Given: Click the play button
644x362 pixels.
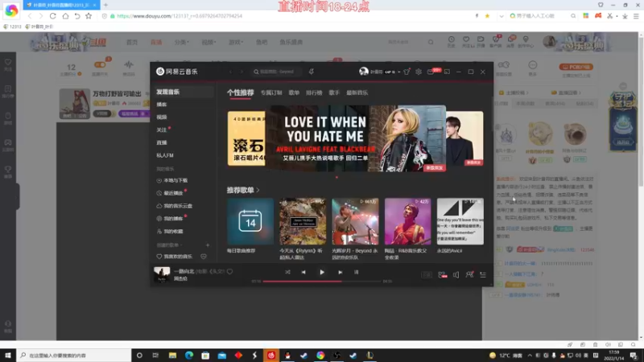Looking at the screenshot, I should pyautogui.click(x=322, y=272).
